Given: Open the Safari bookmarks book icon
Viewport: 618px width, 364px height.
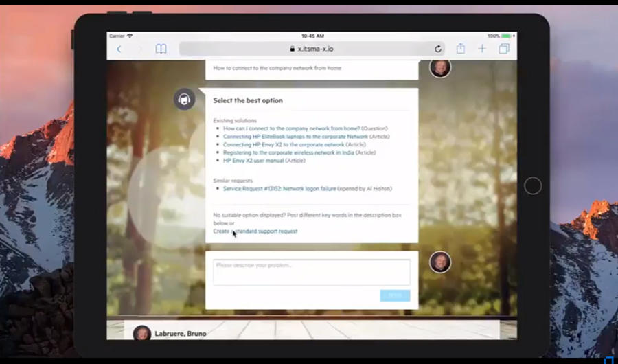Looking at the screenshot, I should [x=161, y=49].
